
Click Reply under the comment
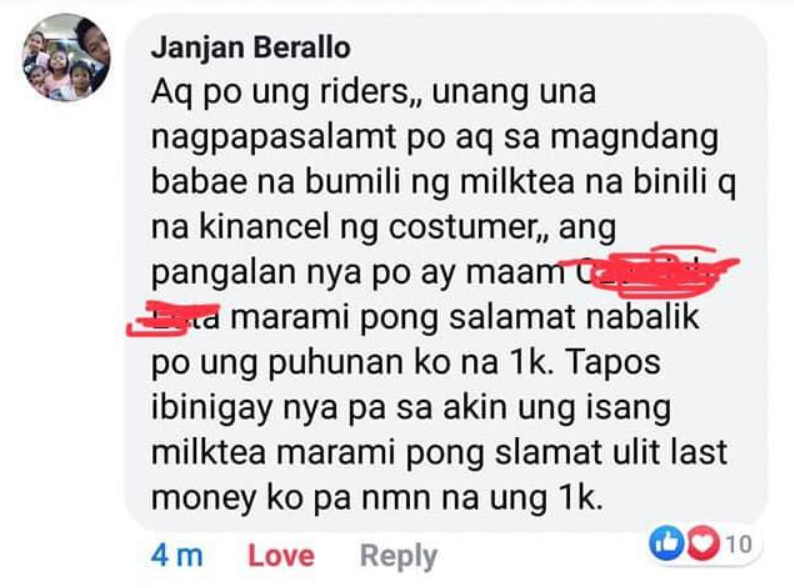399,557
